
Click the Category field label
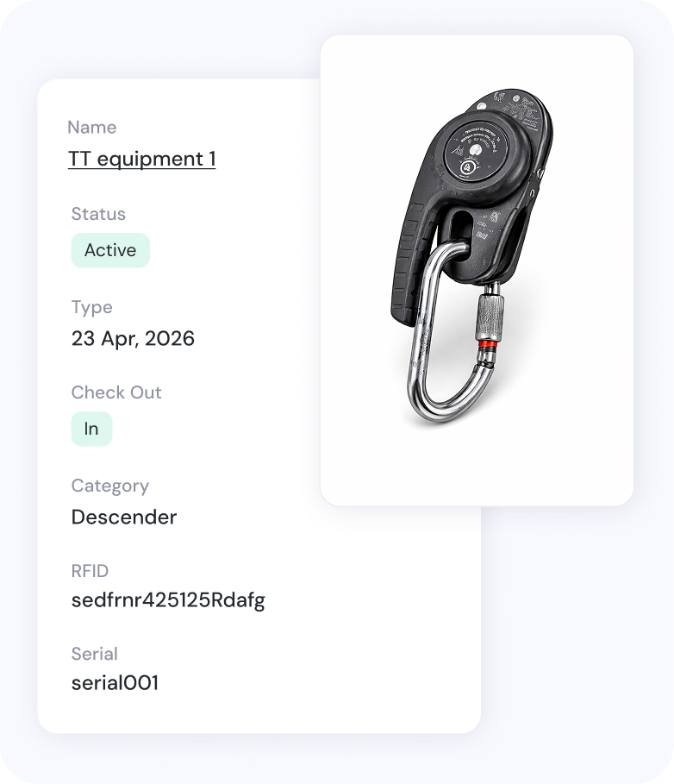110,486
